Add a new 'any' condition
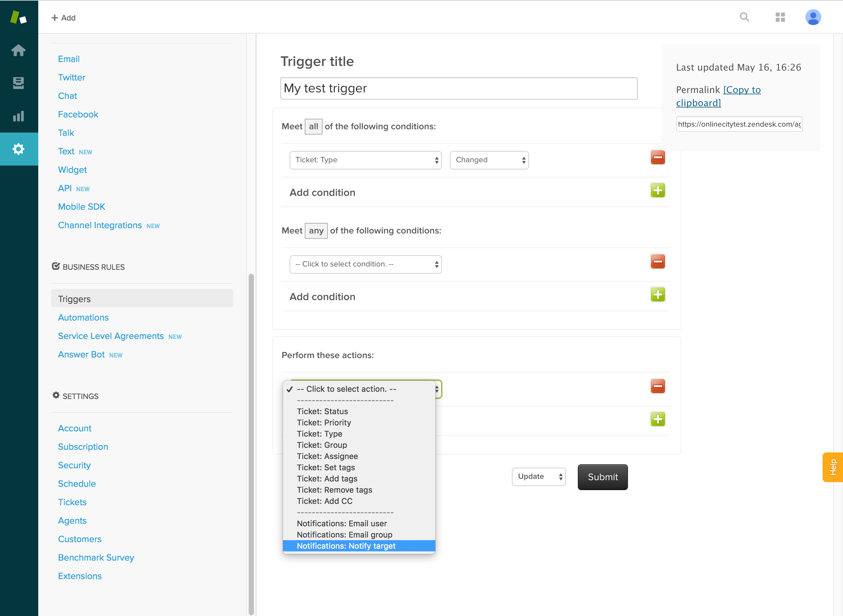The width and height of the screenshot is (843, 616). [x=658, y=295]
